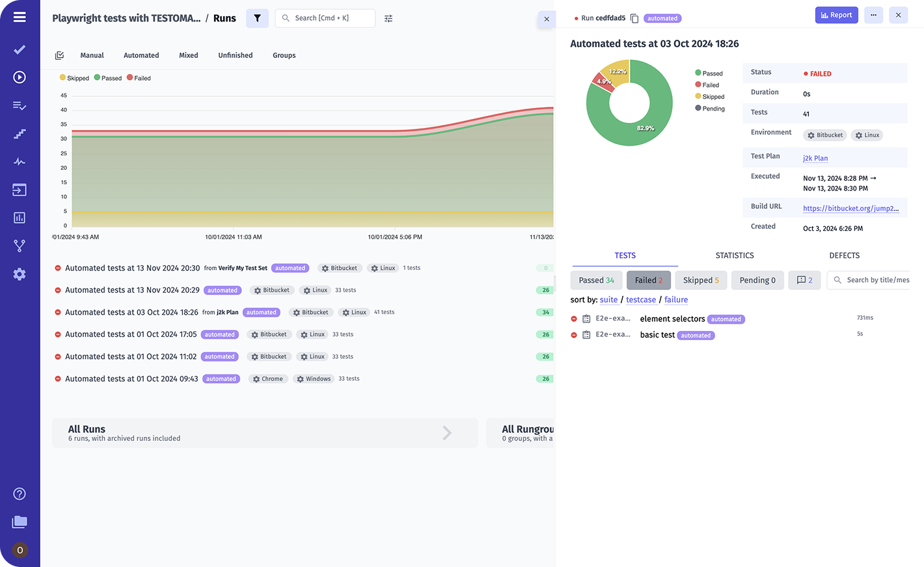
Task: Click the help circle icon at bottom left
Action: pos(20,494)
